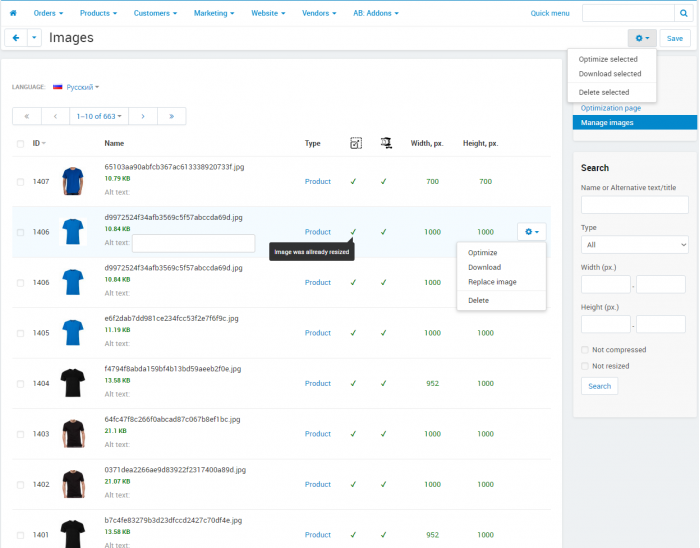Focus the top search input field
Viewport: 700px width, 548px height.
pos(628,13)
